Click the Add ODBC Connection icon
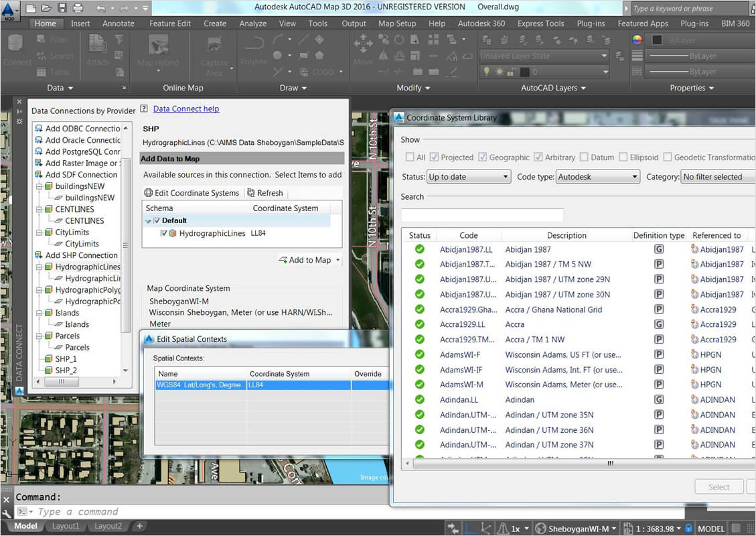 [x=39, y=129]
